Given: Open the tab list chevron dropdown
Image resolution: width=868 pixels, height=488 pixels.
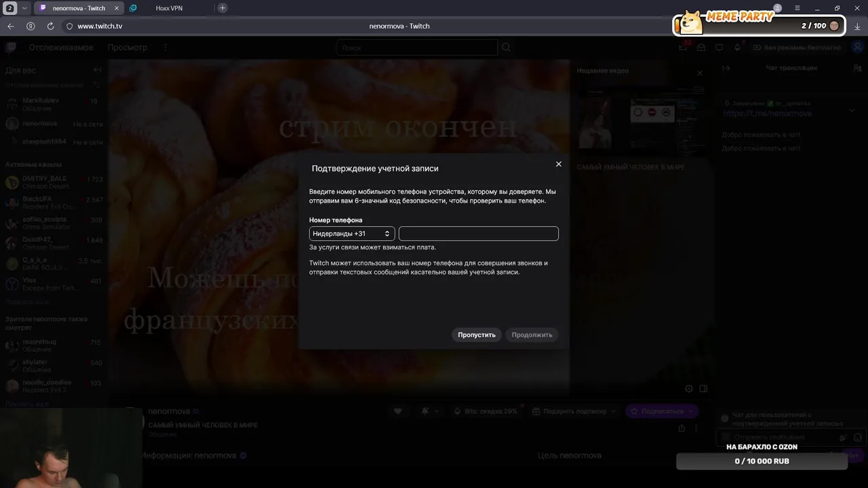Looking at the screenshot, I should point(24,8).
